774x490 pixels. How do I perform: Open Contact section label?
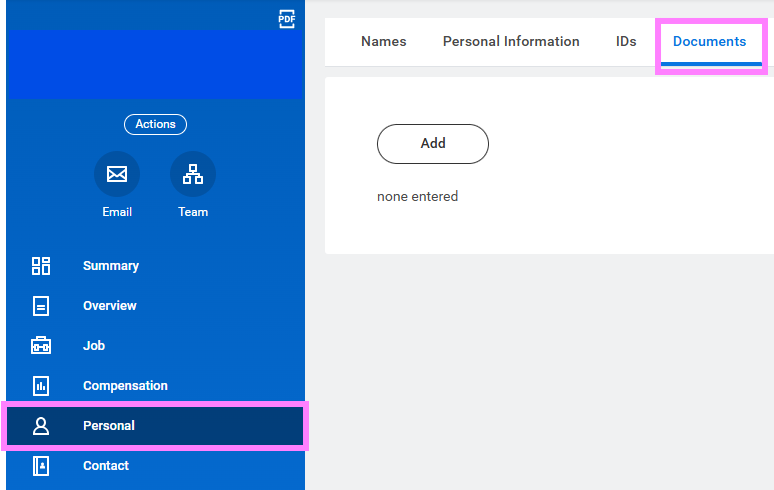click(106, 466)
